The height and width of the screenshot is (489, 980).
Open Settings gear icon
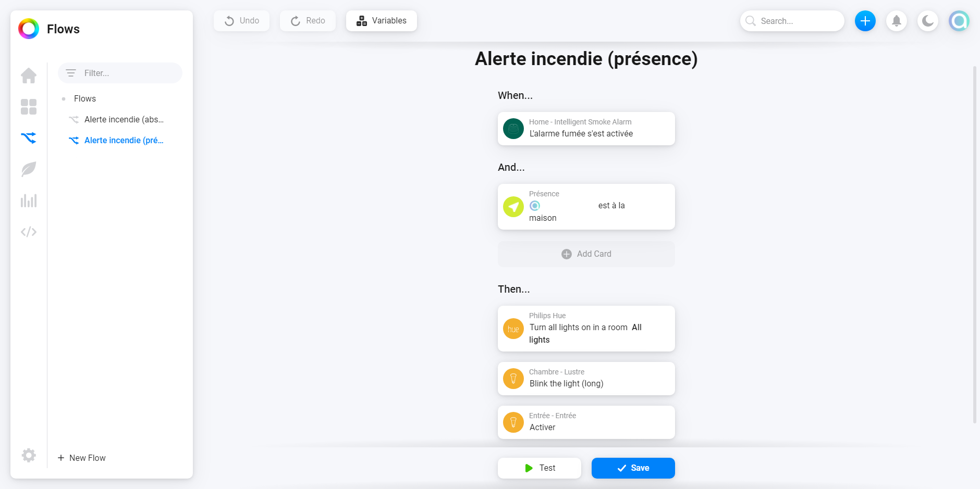(29, 455)
